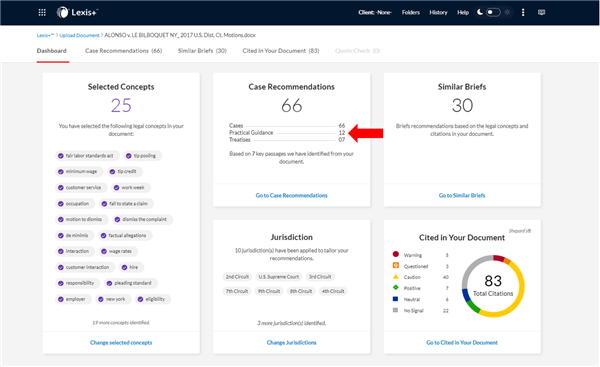Open the Folders menu in header
This screenshot has width=600, height=367.
[411, 13]
